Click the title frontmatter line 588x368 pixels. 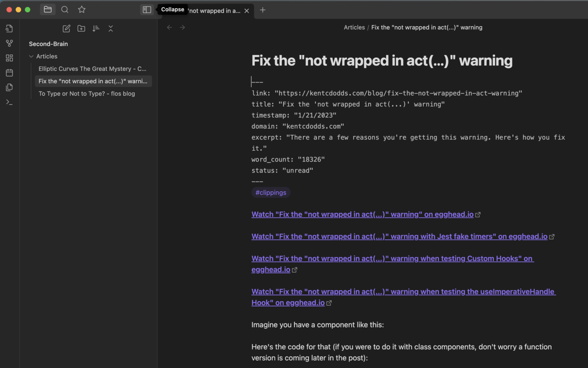tap(348, 104)
